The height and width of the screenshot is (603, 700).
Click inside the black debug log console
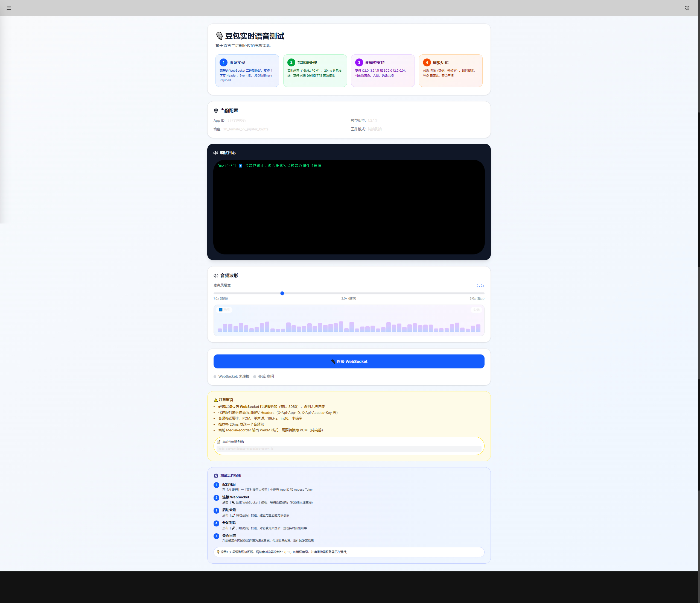tap(349, 207)
